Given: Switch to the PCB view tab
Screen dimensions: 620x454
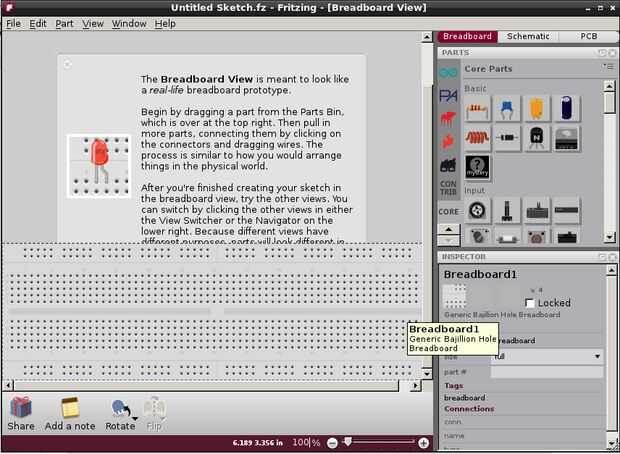Looking at the screenshot, I should [589, 36].
